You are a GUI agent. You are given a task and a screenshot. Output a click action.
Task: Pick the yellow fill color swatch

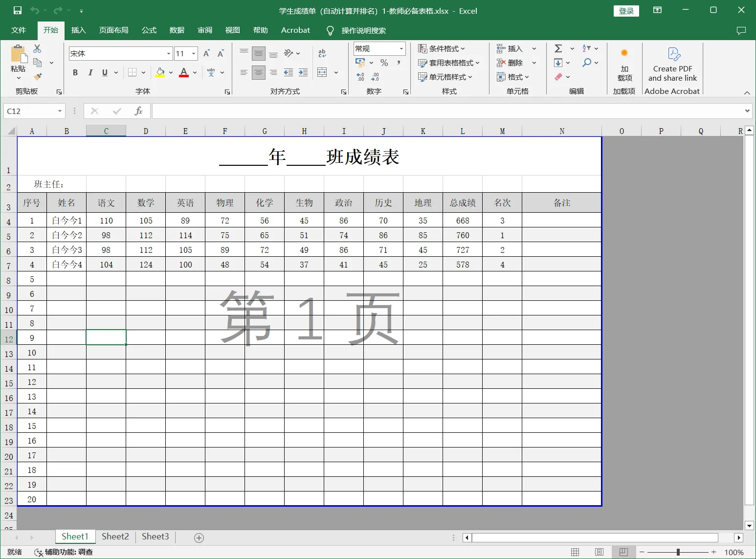pyautogui.click(x=160, y=72)
